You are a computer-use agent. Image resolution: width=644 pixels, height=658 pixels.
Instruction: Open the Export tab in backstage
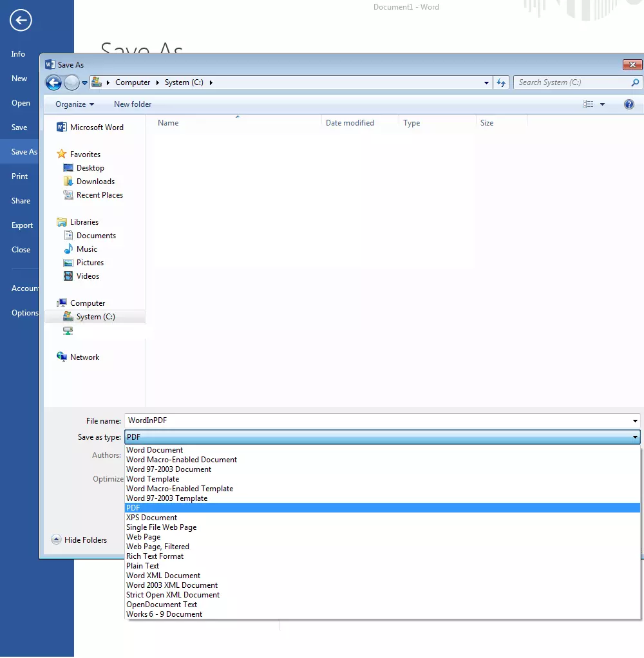(22, 225)
